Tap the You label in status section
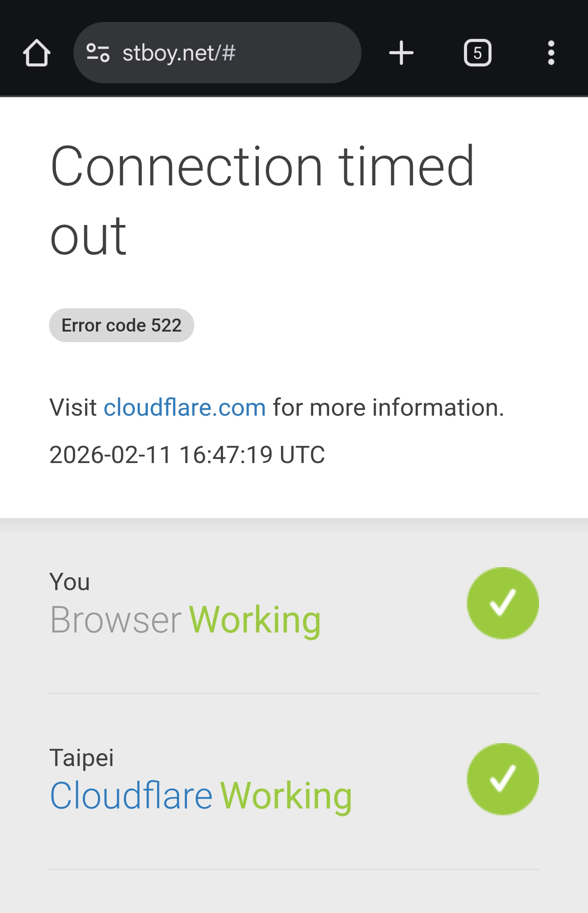 pyautogui.click(x=69, y=581)
